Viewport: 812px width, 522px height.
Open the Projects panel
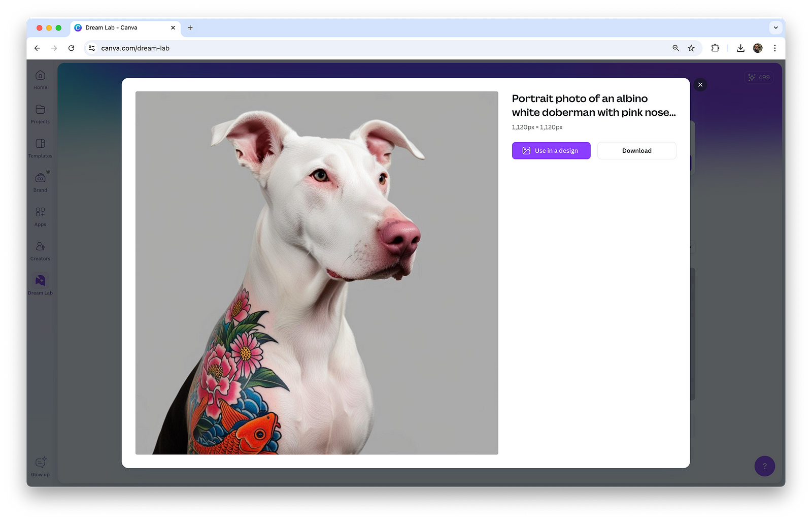[x=40, y=114]
